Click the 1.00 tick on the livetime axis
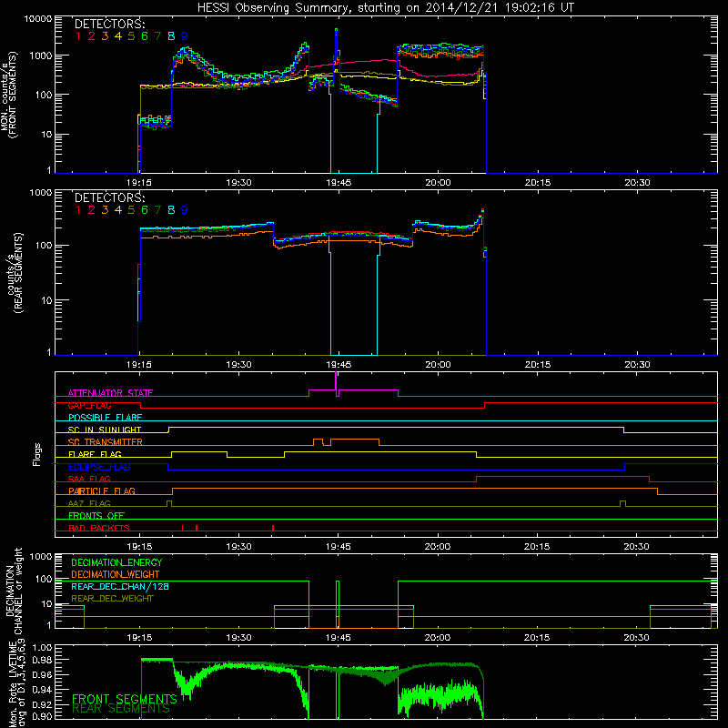 point(43,648)
